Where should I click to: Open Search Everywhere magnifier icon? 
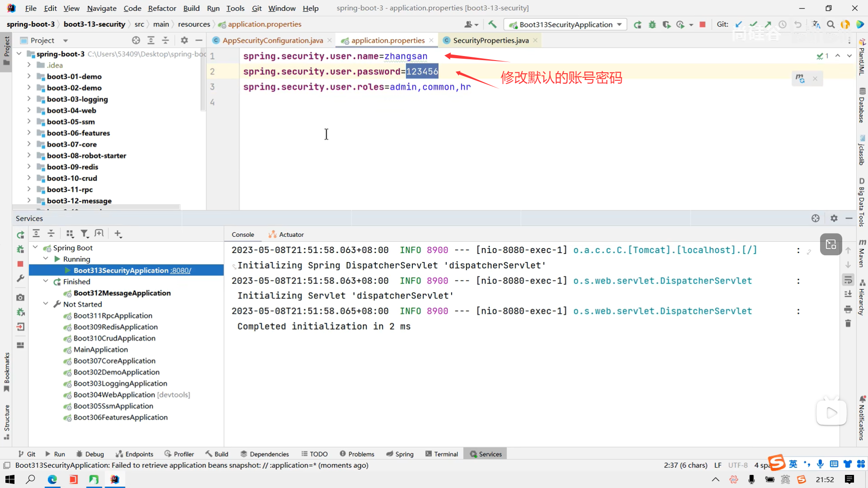click(830, 24)
